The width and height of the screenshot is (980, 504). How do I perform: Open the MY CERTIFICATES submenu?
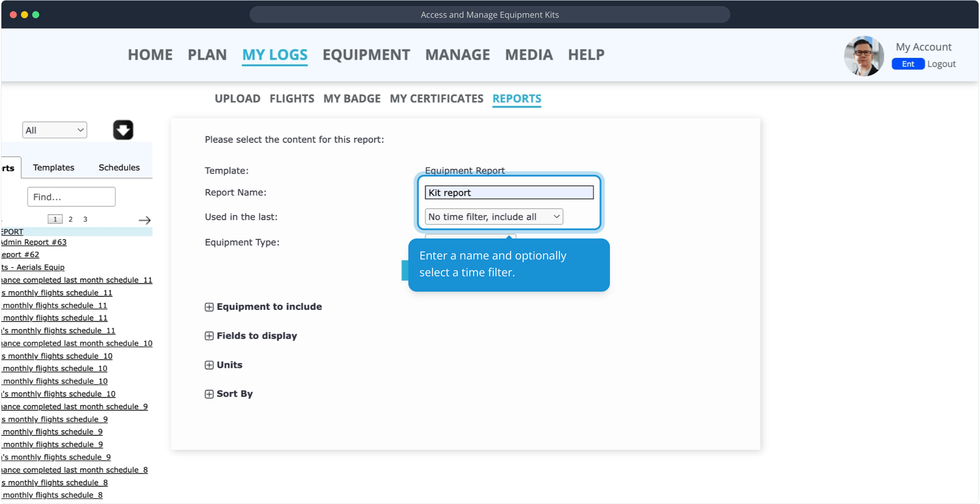(x=436, y=98)
